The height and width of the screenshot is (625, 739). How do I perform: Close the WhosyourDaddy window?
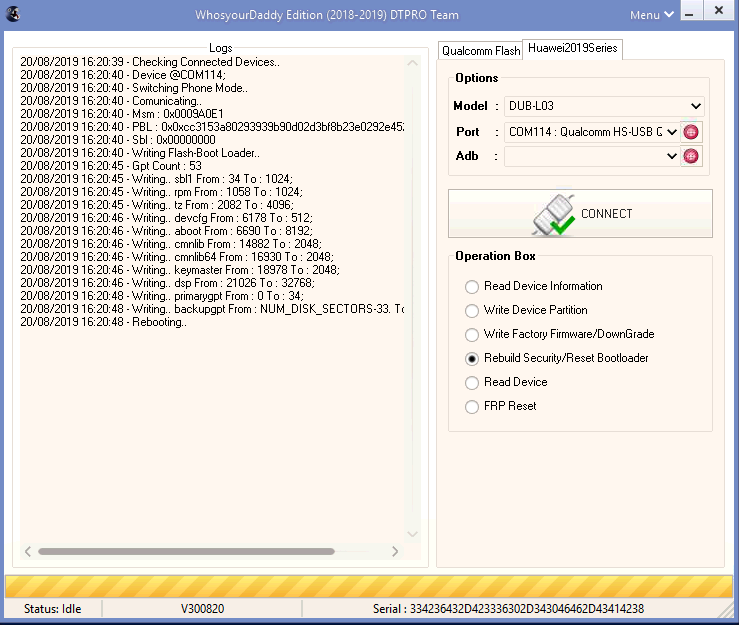pos(719,10)
